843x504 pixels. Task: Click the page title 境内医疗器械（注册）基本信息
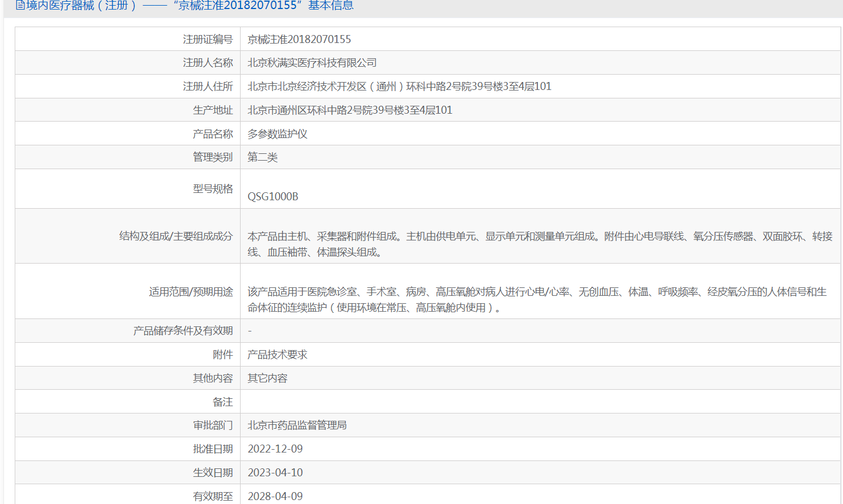click(190, 6)
